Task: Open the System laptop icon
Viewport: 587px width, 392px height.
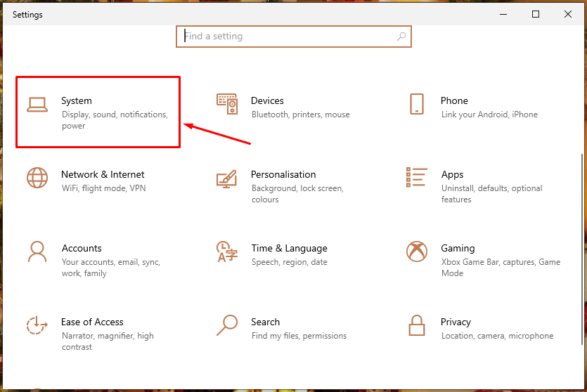Action: tap(37, 105)
